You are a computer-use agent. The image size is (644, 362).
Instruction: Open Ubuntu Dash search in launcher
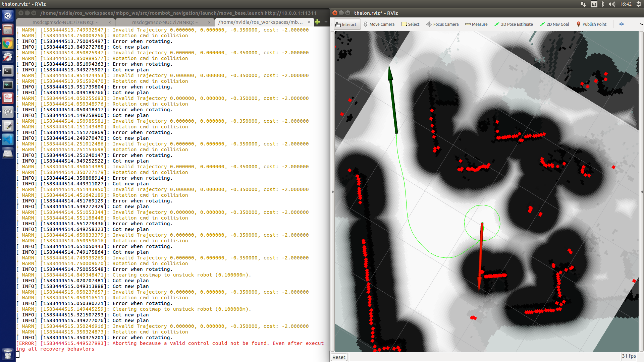(x=8, y=16)
